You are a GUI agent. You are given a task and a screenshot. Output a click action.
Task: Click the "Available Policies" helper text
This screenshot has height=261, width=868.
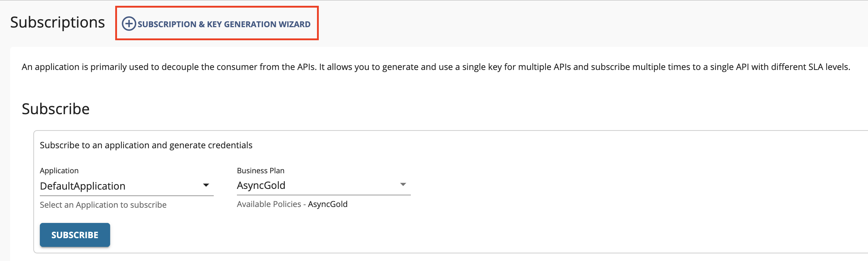(x=269, y=204)
